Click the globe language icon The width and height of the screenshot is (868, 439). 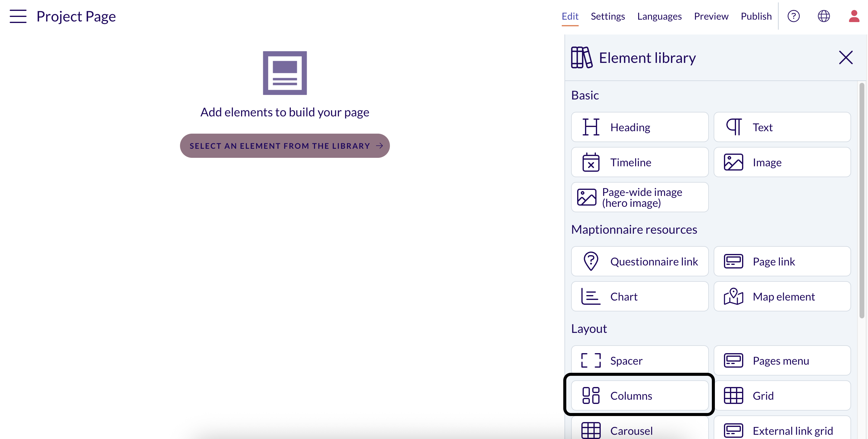pos(824,16)
